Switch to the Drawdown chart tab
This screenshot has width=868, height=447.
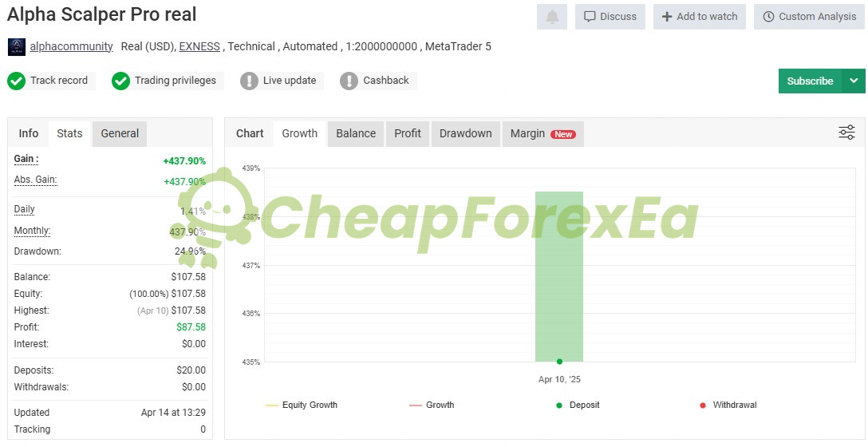click(x=466, y=133)
